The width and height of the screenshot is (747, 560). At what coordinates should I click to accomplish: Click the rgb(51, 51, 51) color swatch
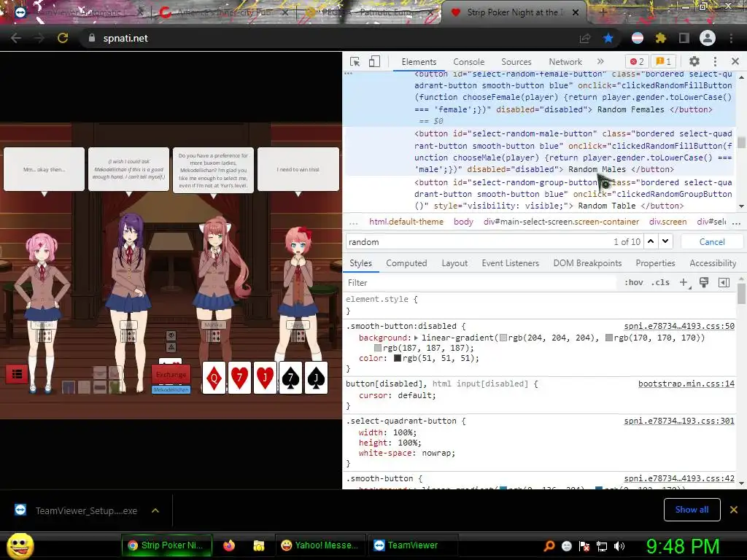[x=398, y=358]
